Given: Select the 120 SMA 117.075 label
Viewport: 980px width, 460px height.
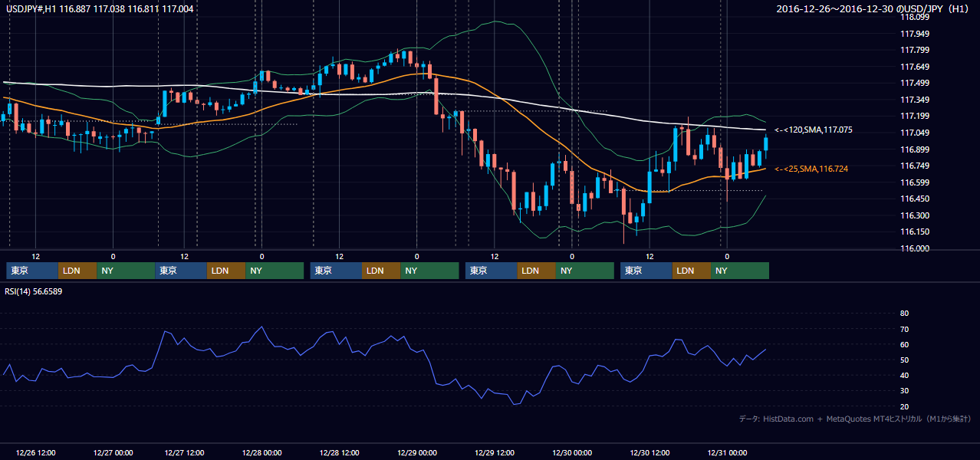Looking at the screenshot, I should pos(814,130).
